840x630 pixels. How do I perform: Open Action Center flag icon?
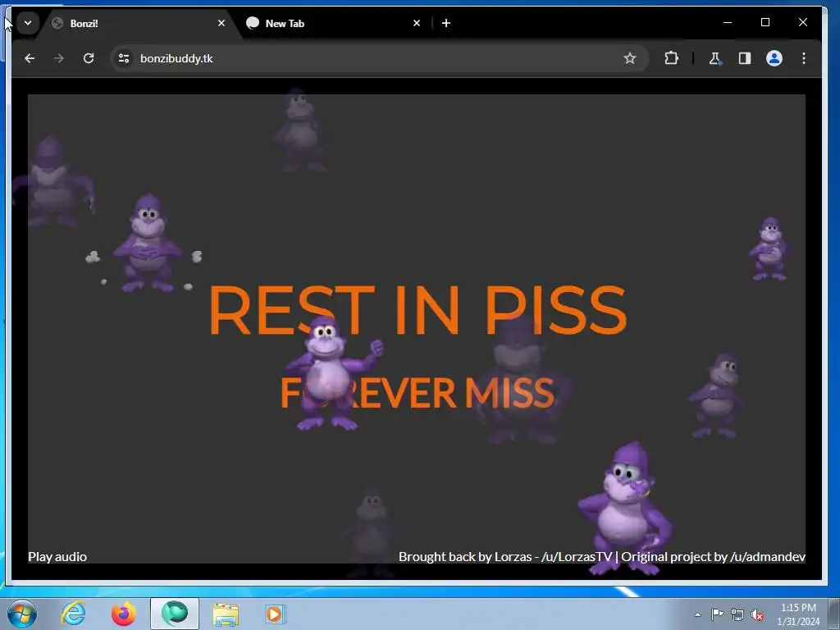click(x=717, y=614)
